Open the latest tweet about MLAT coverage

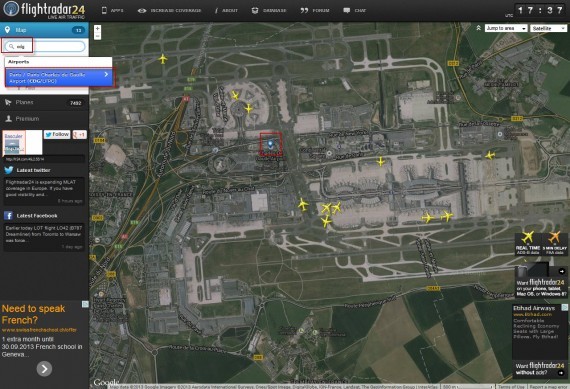pyautogui.click(x=44, y=191)
